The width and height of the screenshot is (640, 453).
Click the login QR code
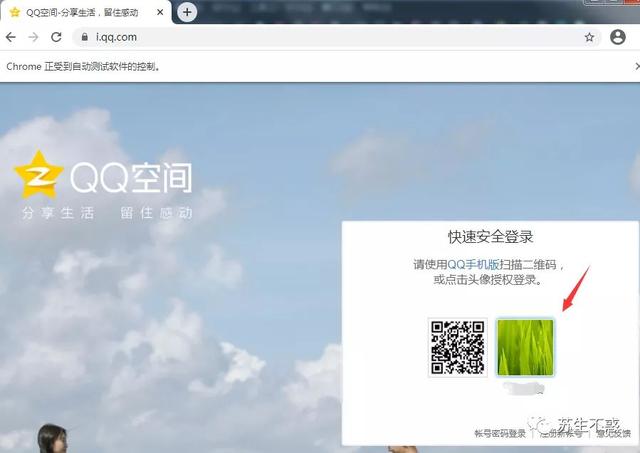[x=458, y=347]
